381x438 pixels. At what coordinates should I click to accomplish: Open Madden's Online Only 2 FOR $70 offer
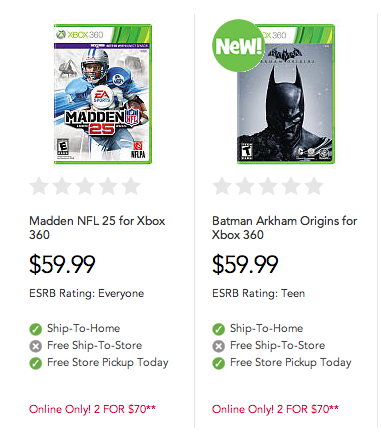(92, 409)
